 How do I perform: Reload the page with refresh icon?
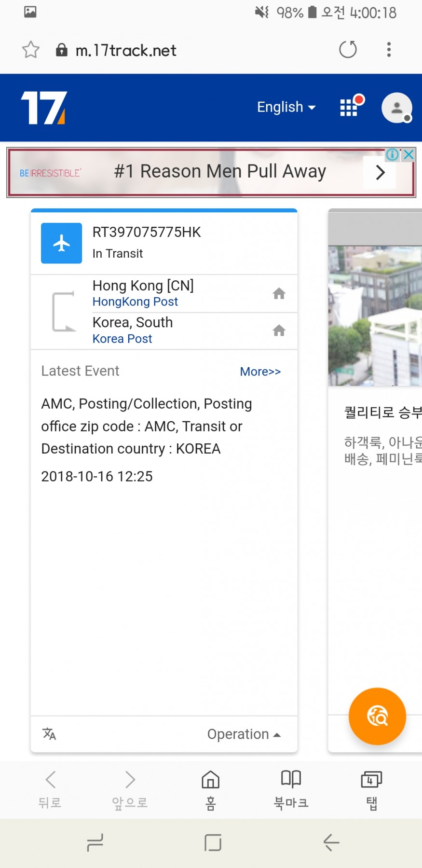(x=348, y=49)
